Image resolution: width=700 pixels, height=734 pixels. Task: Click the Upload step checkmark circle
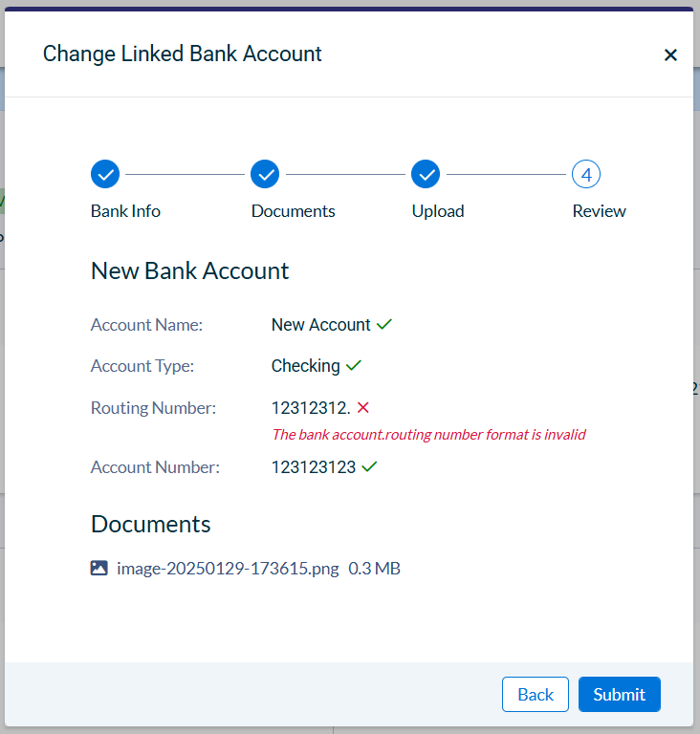[x=426, y=174]
